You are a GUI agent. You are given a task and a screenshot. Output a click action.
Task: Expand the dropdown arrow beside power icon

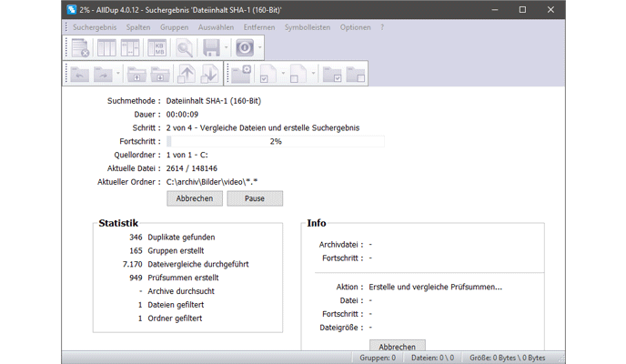[260, 47]
